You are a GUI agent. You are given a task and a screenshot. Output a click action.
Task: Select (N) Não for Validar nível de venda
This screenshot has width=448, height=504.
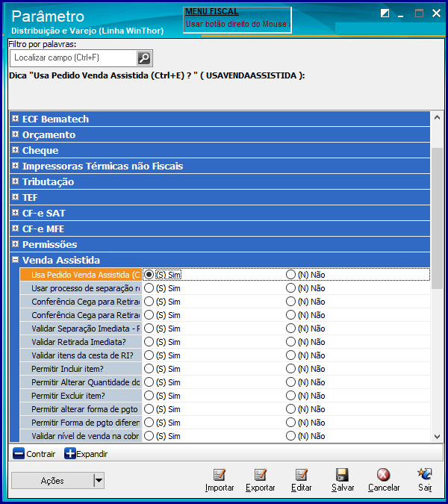click(x=290, y=436)
